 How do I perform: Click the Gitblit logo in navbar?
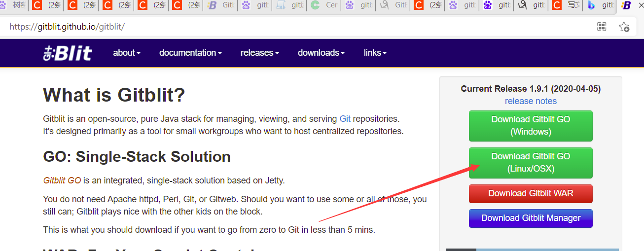pyautogui.click(x=67, y=53)
